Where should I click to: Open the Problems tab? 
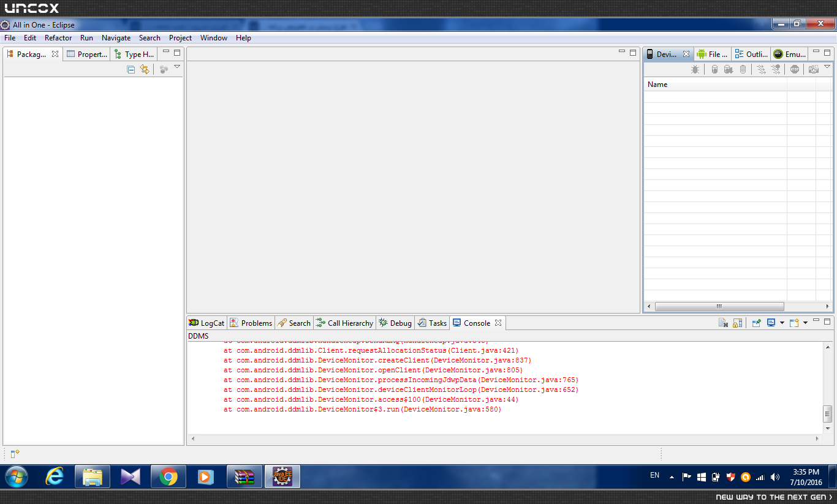(x=251, y=323)
